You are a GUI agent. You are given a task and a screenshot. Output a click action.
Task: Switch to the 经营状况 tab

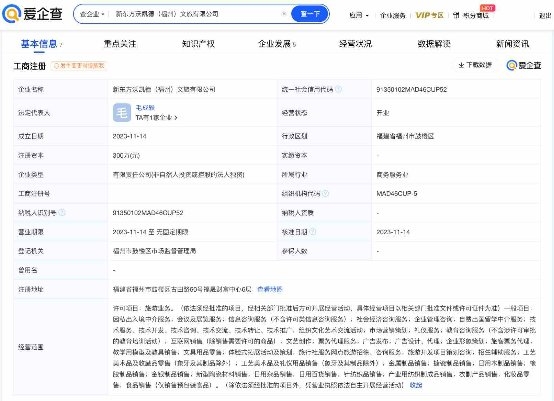355,44
